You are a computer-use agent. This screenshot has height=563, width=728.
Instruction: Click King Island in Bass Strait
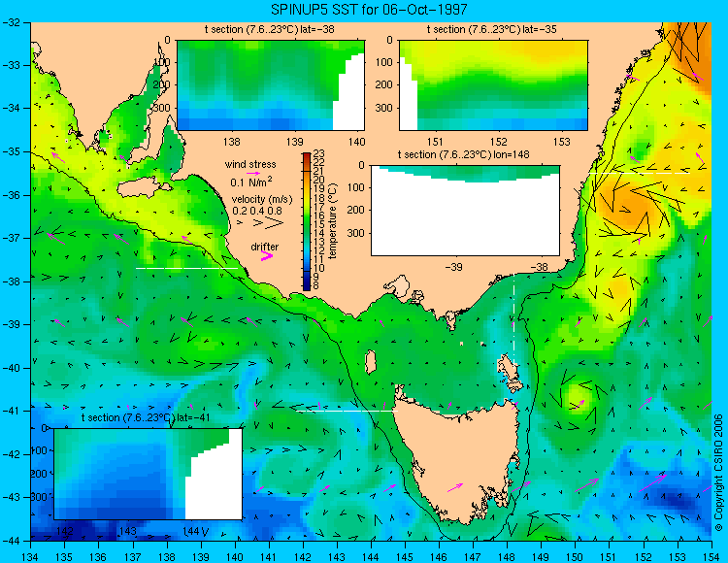(370, 362)
